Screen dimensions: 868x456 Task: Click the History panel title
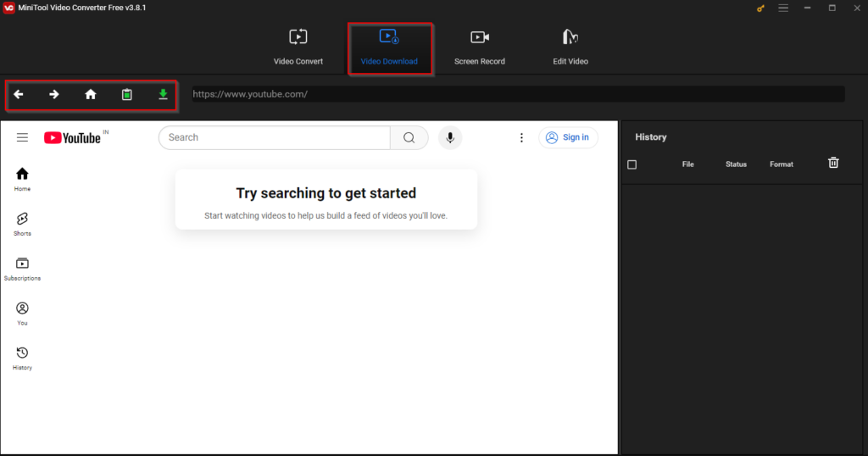point(650,136)
